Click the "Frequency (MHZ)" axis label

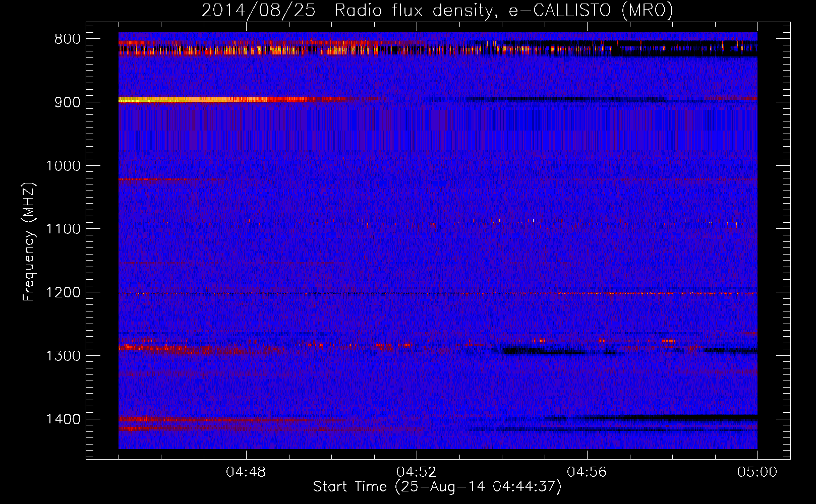(29, 242)
